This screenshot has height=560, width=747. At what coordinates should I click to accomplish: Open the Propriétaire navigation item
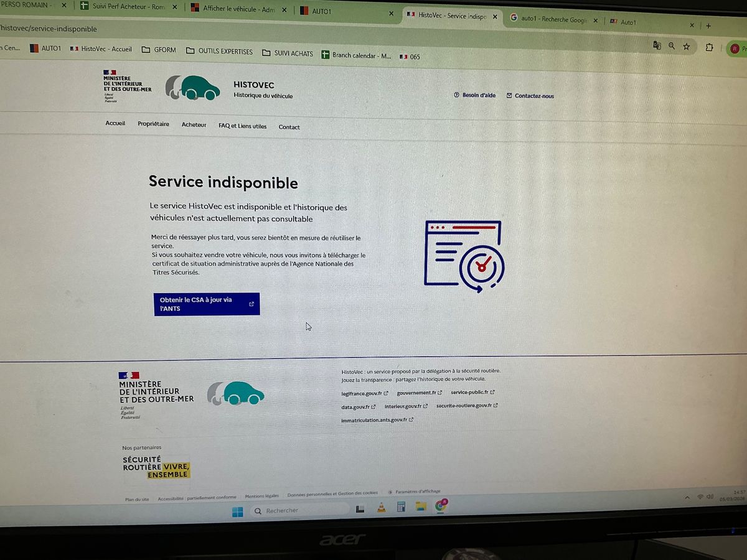(x=153, y=124)
